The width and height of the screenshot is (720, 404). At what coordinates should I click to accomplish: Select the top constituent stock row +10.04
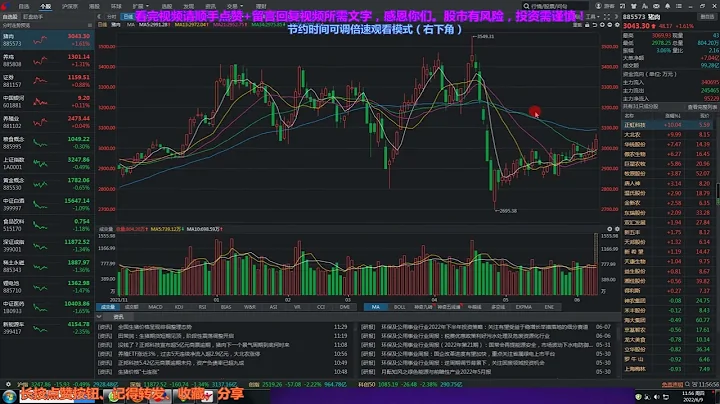click(x=669, y=125)
